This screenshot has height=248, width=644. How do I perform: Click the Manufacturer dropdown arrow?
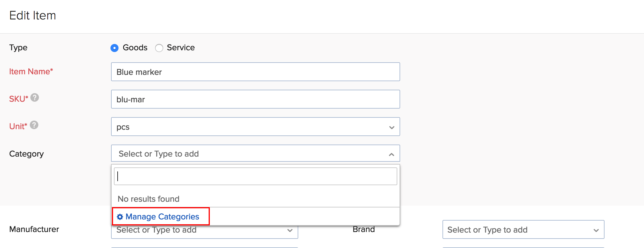coord(290,230)
